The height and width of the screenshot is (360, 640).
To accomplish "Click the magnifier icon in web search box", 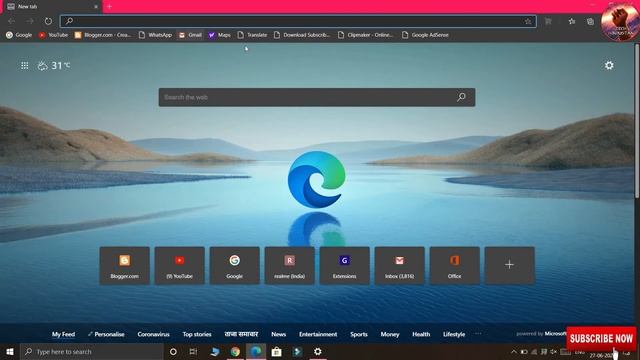I will [x=461, y=97].
